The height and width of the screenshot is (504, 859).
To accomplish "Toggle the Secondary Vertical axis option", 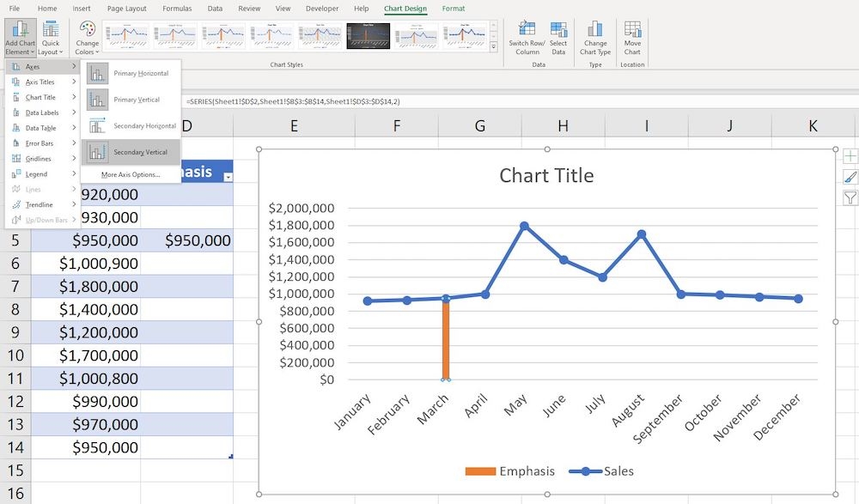I will (140, 151).
